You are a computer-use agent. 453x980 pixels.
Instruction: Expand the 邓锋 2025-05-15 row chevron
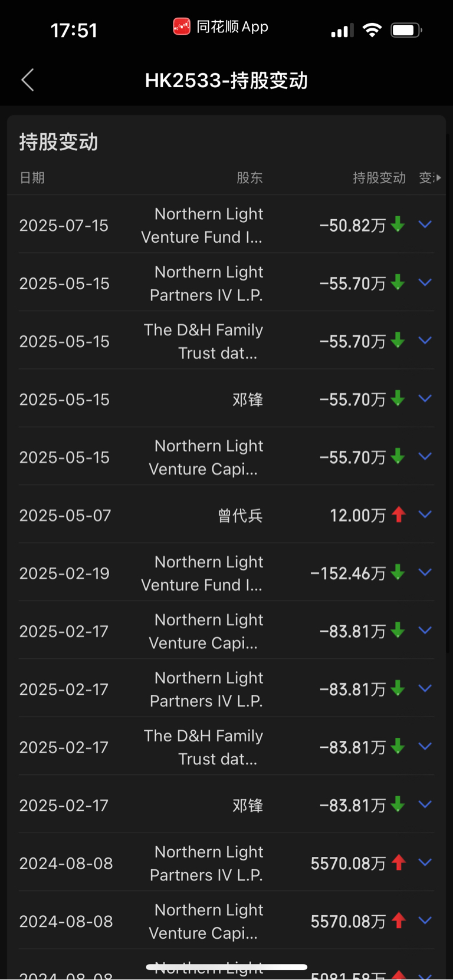coord(425,398)
